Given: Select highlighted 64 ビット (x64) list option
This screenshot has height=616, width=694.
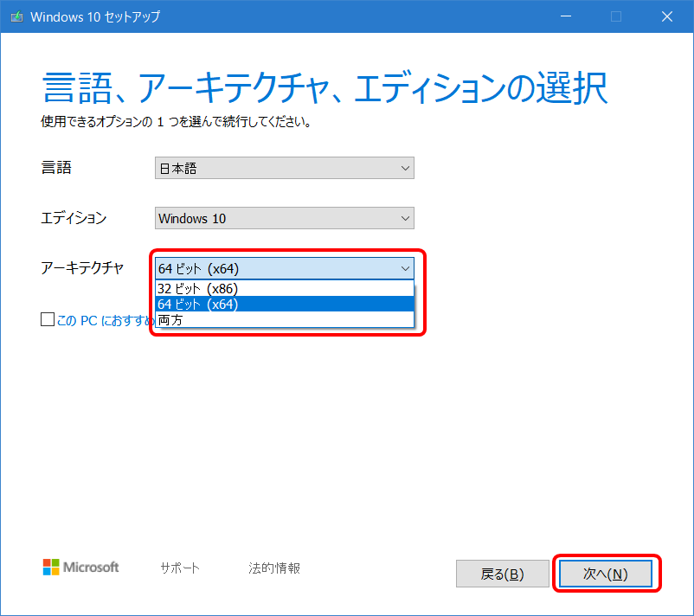Looking at the screenshot, I should coord(284,304).
